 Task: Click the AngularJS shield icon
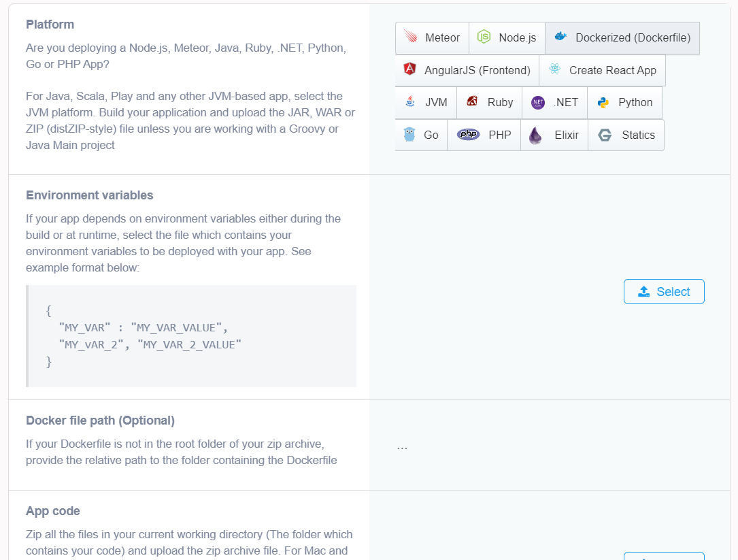point(410,69)
